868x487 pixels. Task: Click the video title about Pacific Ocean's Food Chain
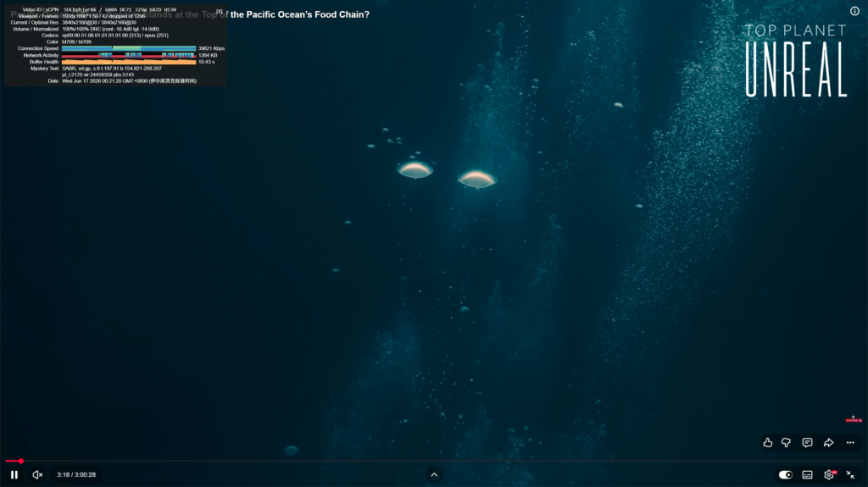[x=190, y=14]
